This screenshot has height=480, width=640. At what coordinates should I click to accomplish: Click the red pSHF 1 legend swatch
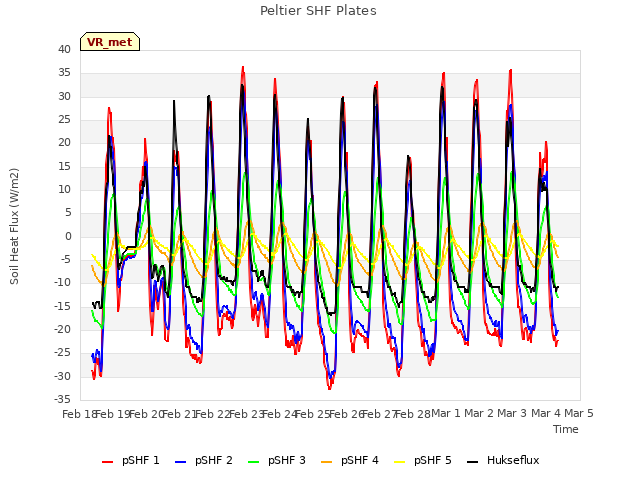coord(107,462)
